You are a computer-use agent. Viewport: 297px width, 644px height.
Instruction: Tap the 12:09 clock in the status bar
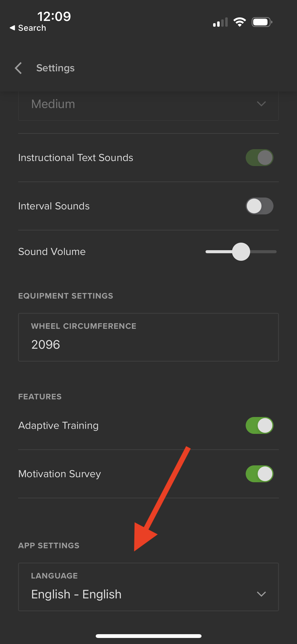[54, 17]
